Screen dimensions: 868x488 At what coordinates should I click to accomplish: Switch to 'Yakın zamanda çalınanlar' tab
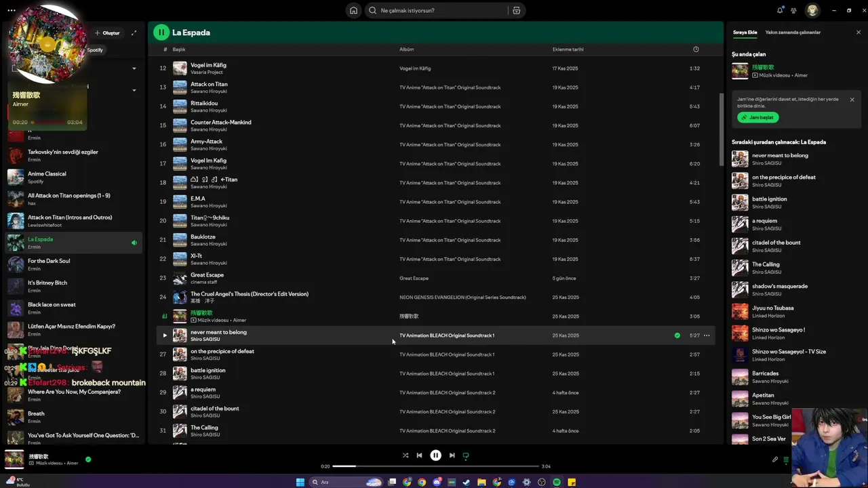click(x=793, y=33)
